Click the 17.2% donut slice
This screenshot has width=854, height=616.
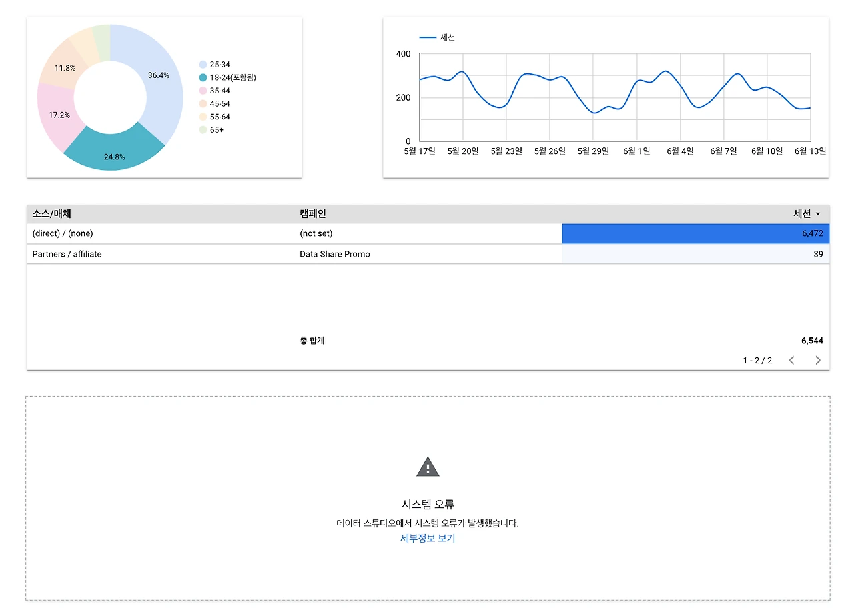pyautogui.click(x=59, y=115)
